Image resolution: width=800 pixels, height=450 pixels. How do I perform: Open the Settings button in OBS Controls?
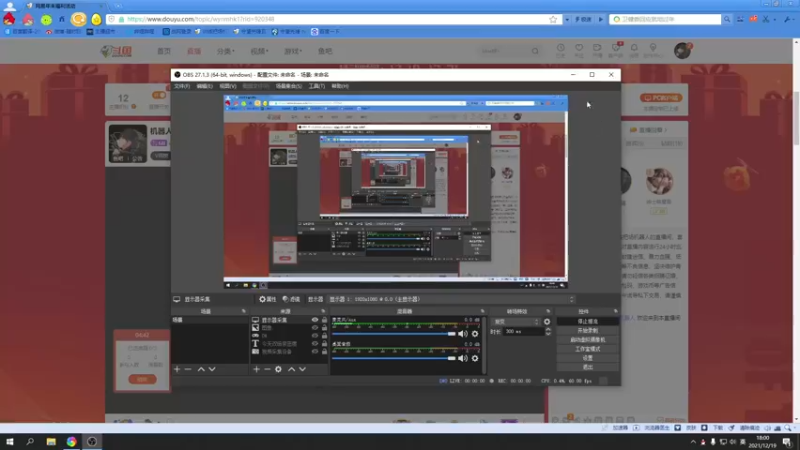point(587,358)
